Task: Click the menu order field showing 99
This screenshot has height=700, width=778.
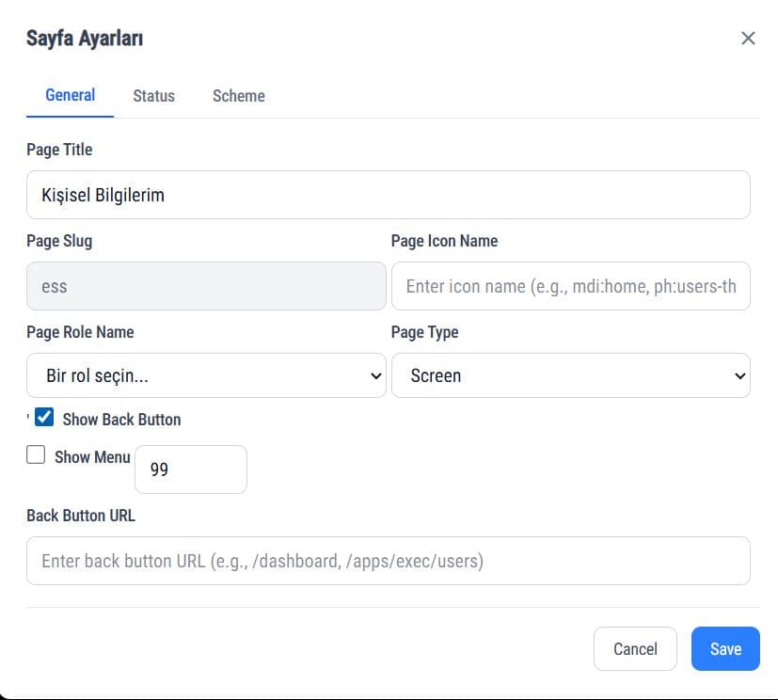Action: point(191,469)
